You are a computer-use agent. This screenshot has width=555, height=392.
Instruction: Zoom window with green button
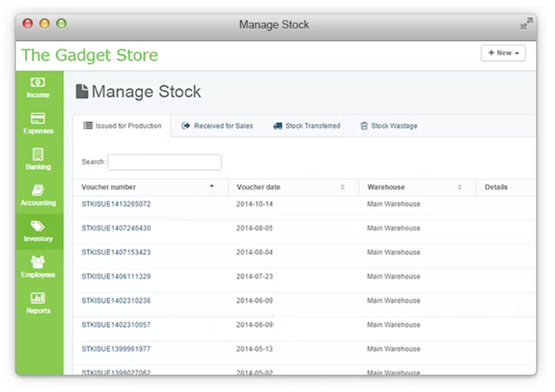click(62, 24)
